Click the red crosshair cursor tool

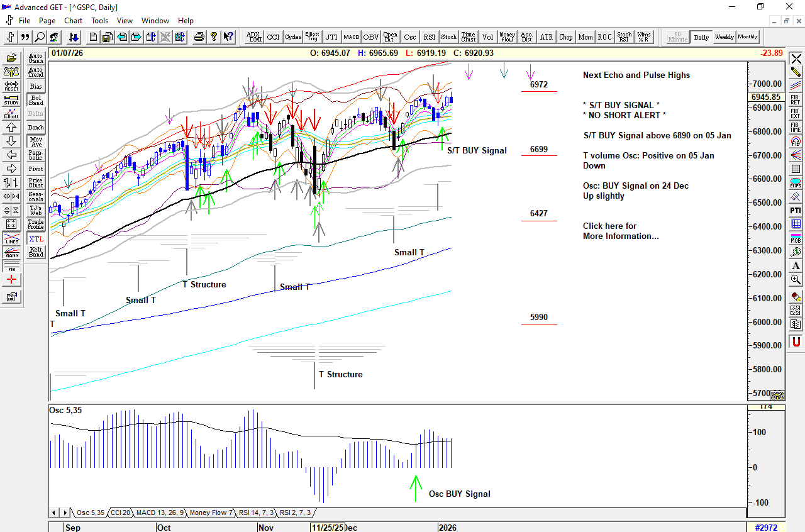coord(11,280)
